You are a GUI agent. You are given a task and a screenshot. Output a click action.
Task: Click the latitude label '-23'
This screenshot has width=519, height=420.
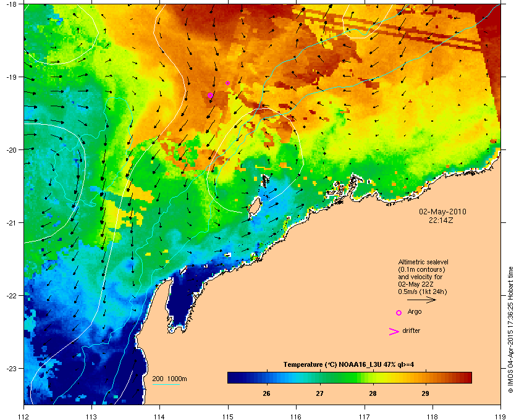coord(12,368)
